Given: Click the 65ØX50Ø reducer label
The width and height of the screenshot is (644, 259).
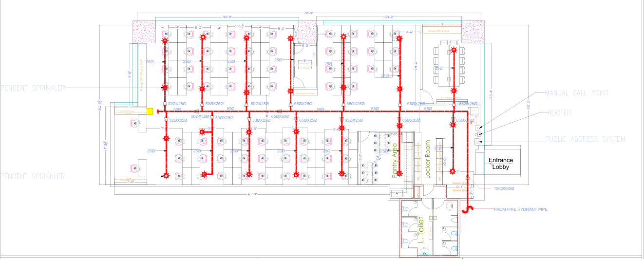Looking at the screenshot, I should point(281,117).
